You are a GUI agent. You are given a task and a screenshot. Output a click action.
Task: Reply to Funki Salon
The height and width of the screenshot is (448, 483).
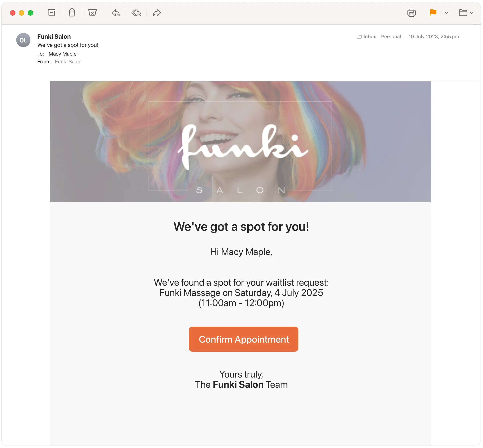point(116,13)
